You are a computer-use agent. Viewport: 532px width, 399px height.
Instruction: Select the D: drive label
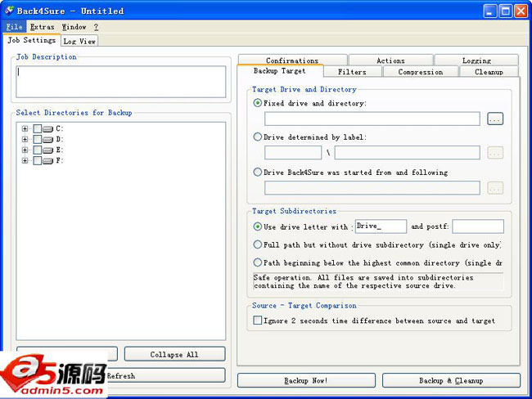[60, 139]
